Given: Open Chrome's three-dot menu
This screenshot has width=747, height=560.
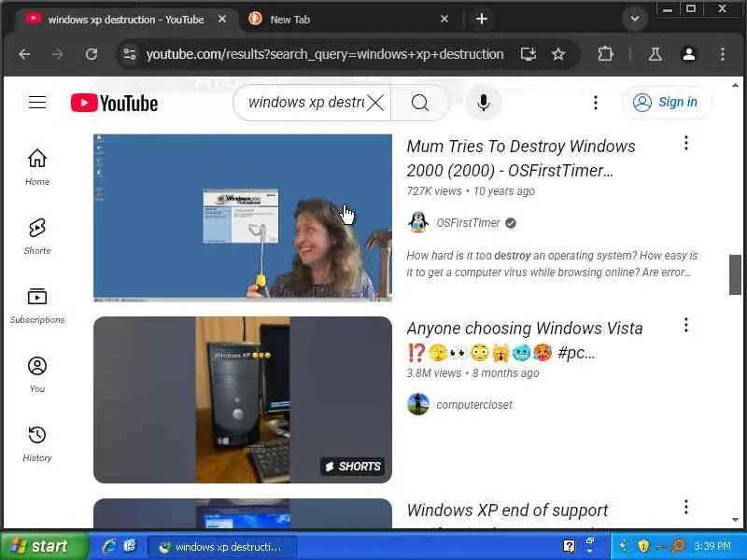Looking at the screenshot, I should tap(723, 54).
